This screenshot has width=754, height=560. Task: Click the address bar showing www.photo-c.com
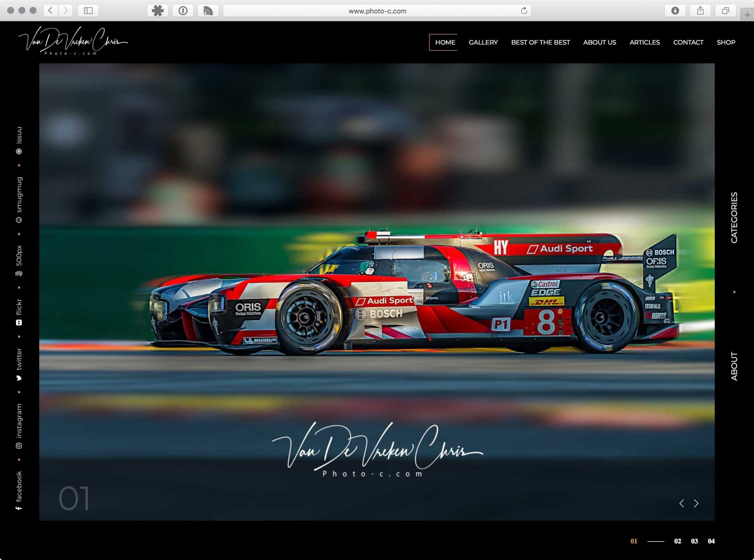[x=377, y=10]
